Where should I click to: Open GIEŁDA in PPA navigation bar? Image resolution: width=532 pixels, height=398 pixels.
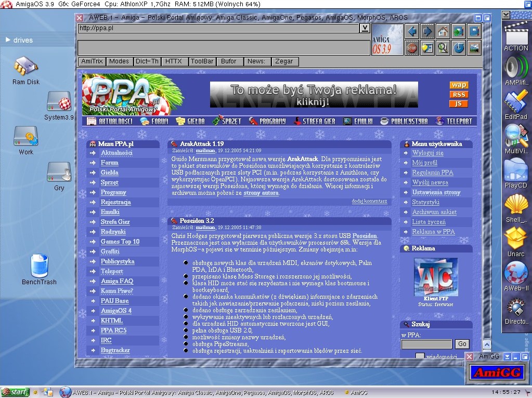(190, 121)
